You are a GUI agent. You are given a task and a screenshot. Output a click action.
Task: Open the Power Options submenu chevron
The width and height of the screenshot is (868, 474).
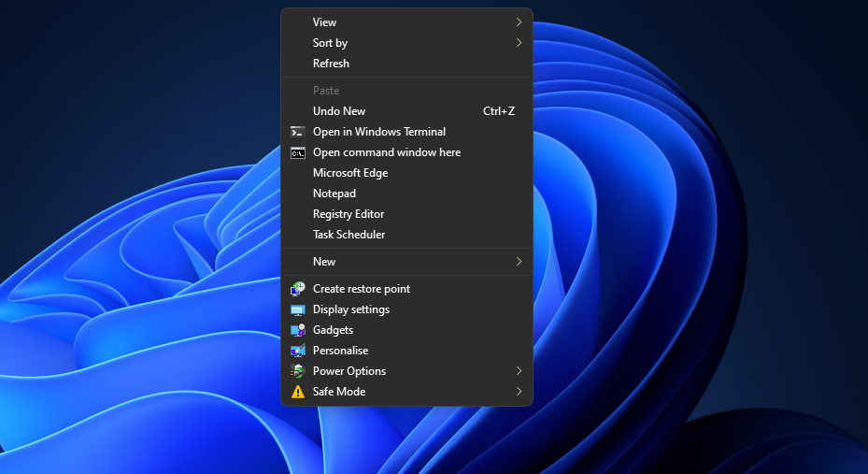(519, 371)
